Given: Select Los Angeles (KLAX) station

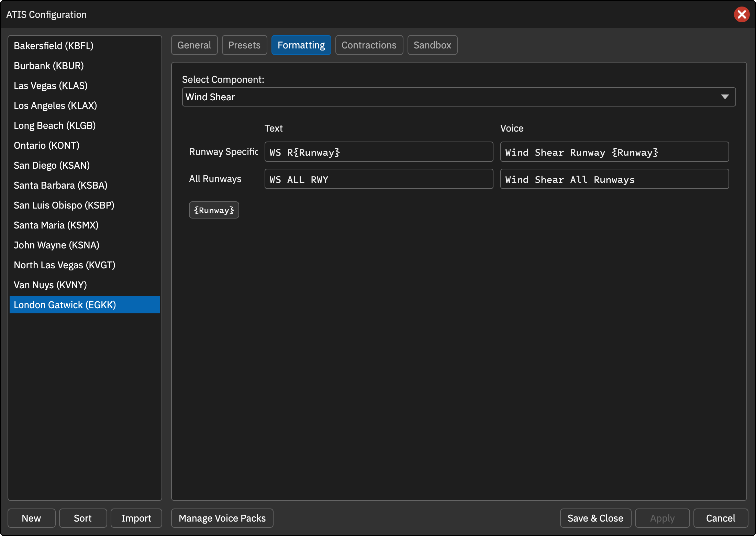Looking at the screenshot, I should click(85, 105).
